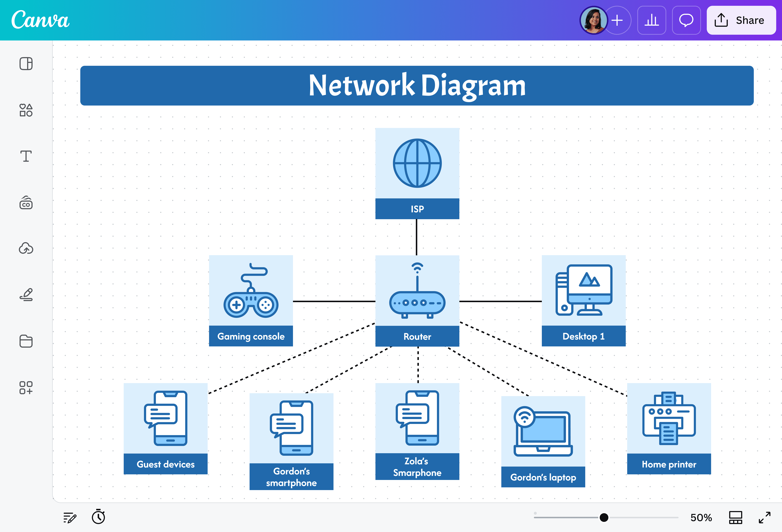Open the Brand hub panel
The width and height of the screenshot is (782, 532).
[x=26, y=203]
